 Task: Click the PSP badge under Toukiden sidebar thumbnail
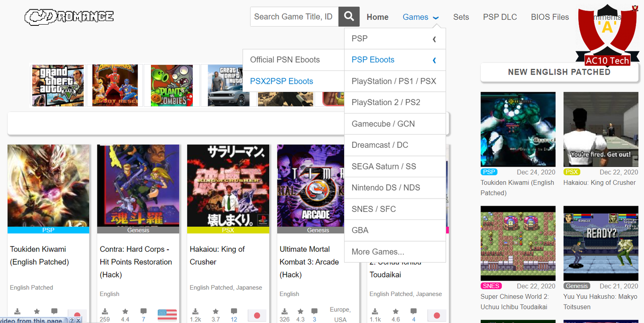tap(489, 172)
